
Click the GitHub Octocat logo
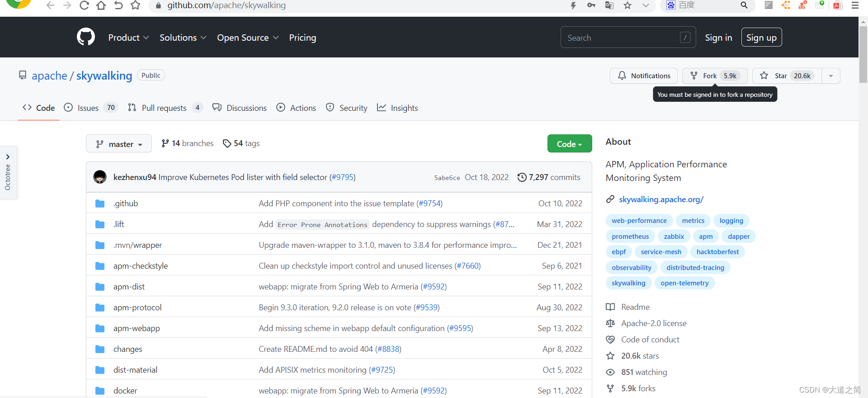coord(86,37)
